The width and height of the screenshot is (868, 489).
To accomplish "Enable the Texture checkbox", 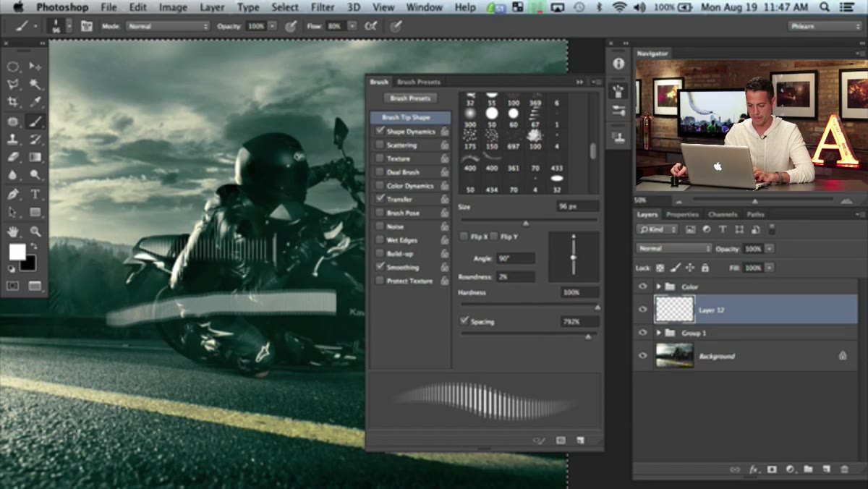I will [380, 158].
